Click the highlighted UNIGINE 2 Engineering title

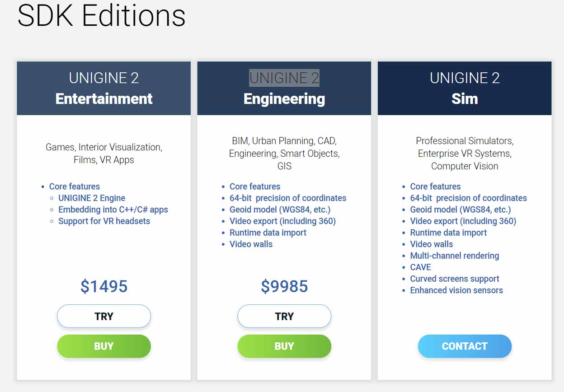tap(284, 78)
